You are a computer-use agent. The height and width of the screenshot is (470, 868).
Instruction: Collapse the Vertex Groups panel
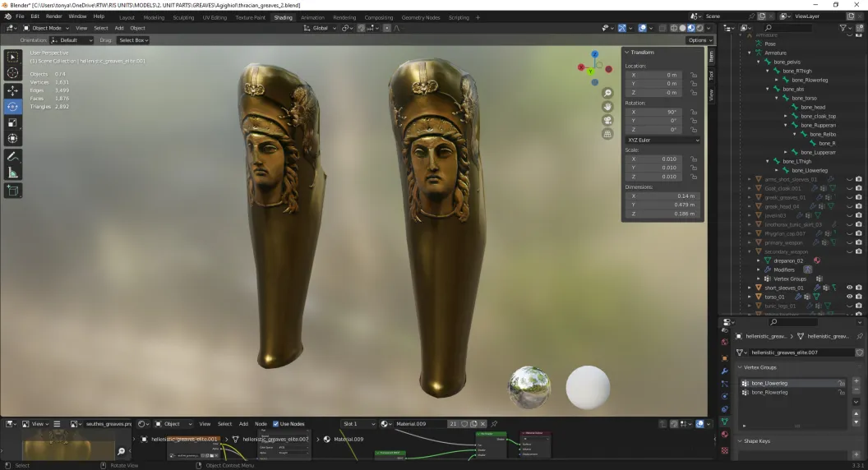point(740,367)
